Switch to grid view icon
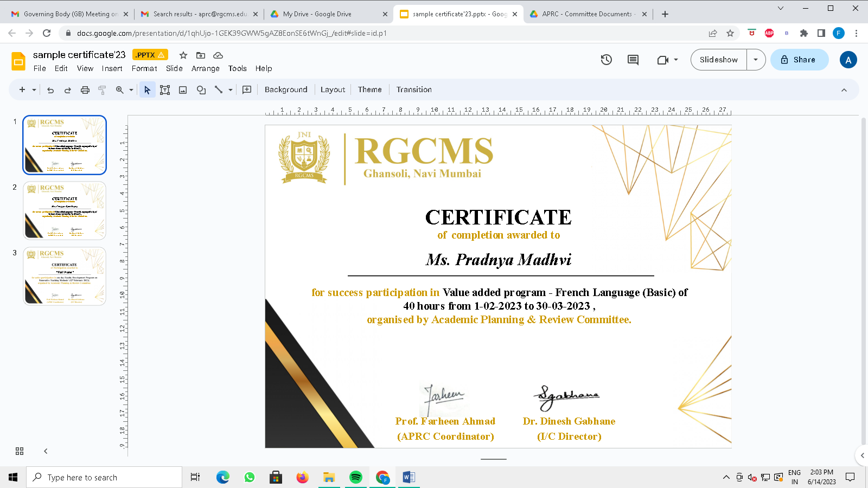The height and width of the screenshot is (488, 868). click(x=20, y=451)
